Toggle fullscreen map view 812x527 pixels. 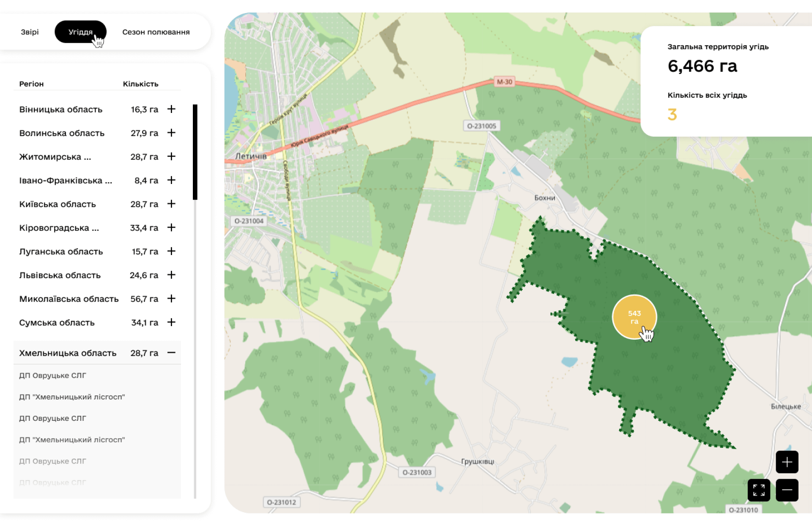pyautogui.click(x=759, y=490)
